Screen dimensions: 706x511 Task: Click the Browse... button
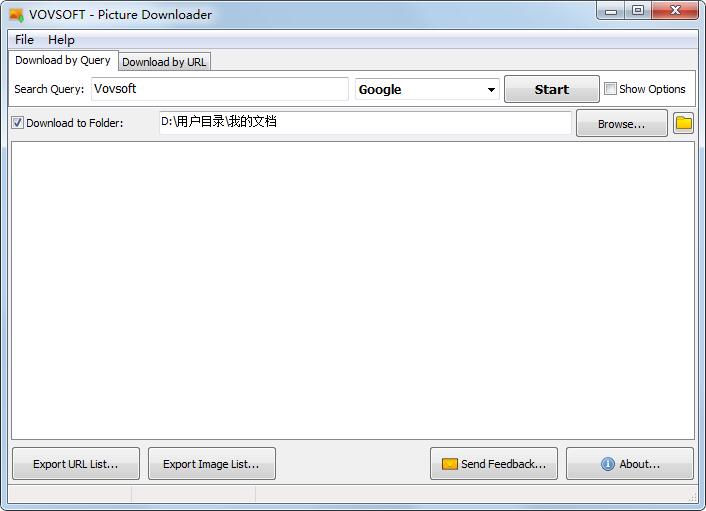(x=621, y=124)
